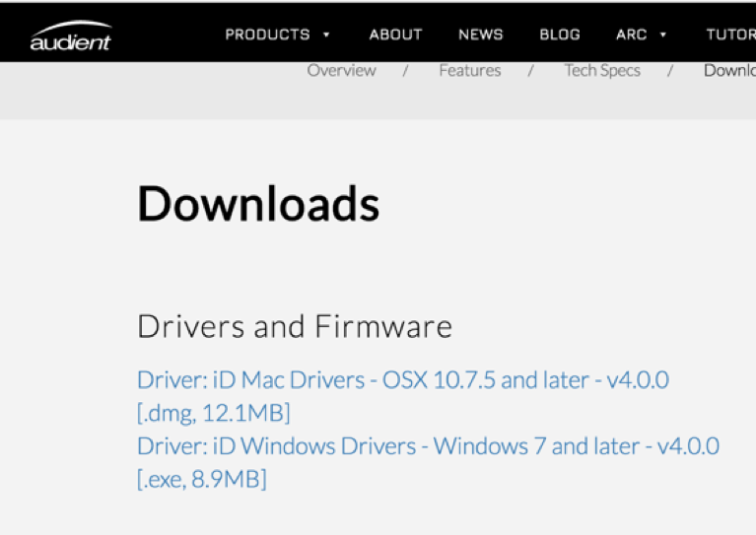The height and width of the screenshot is (535, 756).
Task: Open the ARC menu item
Action: (631, 34)
